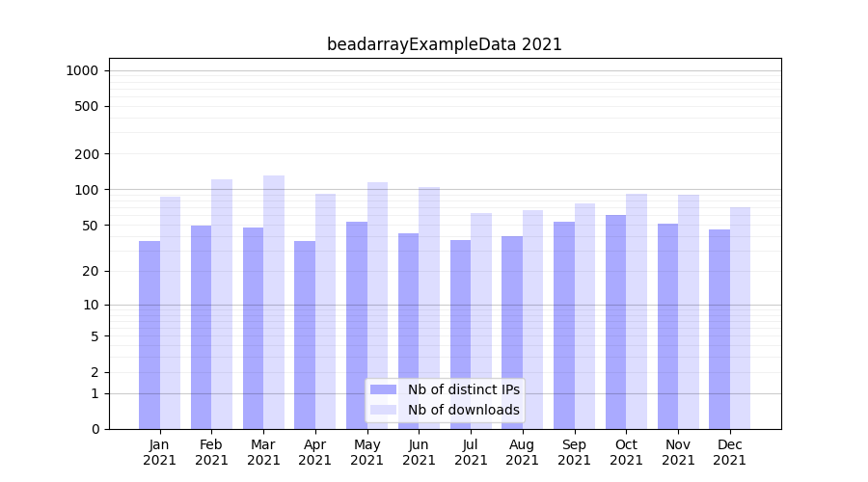868x482 pixels.
Task: Select the Apr 2021 x-axis label
Action: (x=315, y=452)
